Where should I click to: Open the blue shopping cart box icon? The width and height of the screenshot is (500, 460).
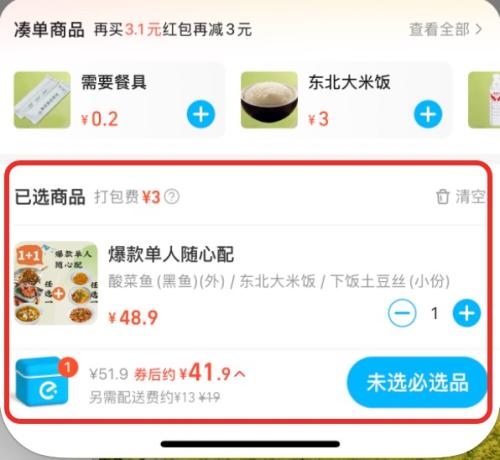[x=45, y=381]
